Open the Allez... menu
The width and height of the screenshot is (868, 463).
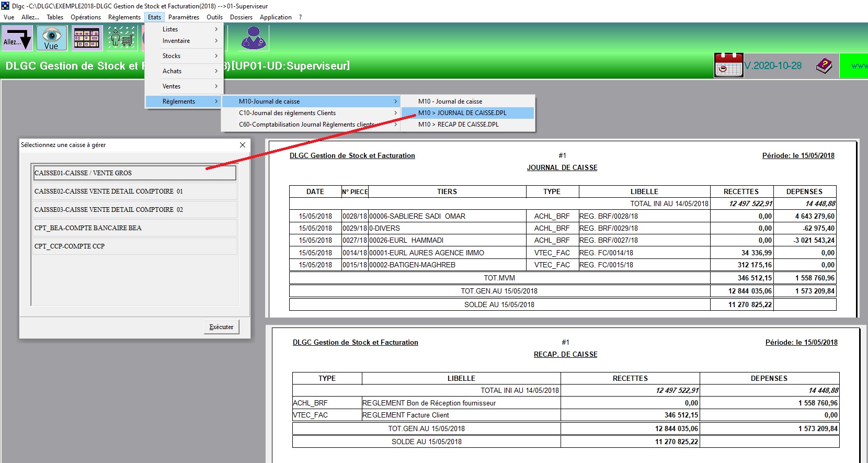tap(30, 17)
